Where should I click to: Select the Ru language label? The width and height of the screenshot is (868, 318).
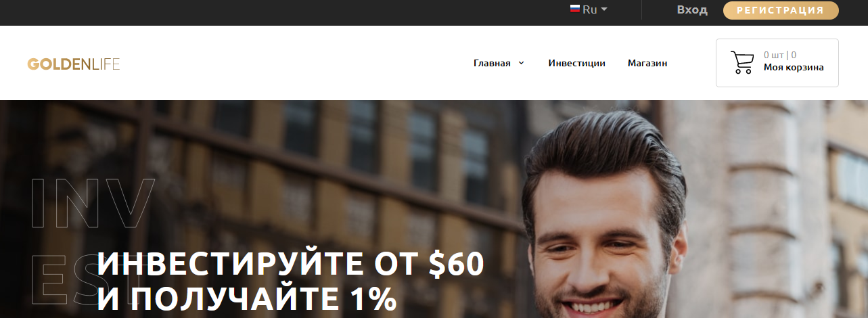click(590, 9)
